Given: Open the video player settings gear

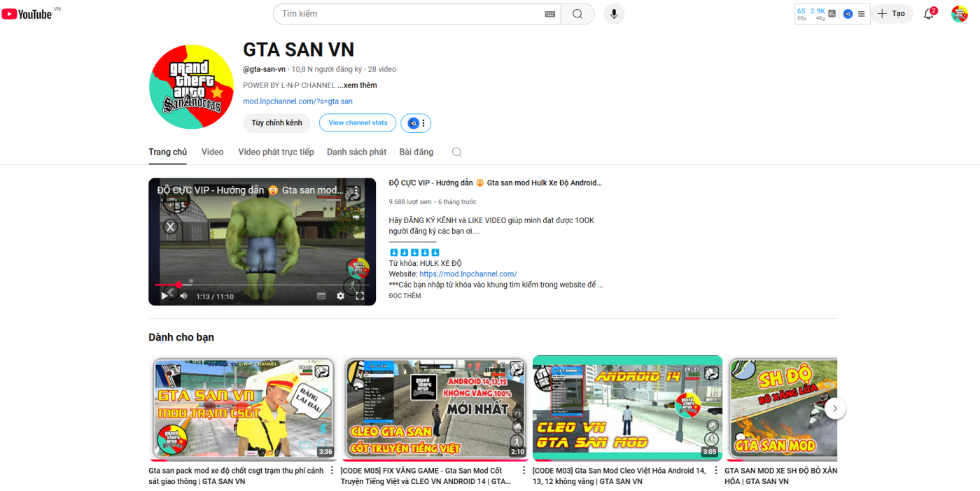Looking at the screenshot, I should pos(340,296).
